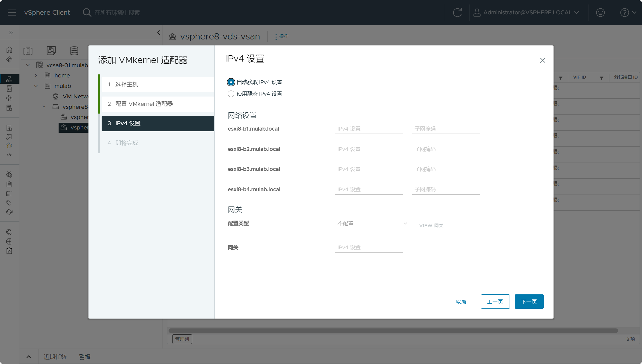Open Tags and Custom Attributes icon
Image resolution: width=642 pixels, height=364 pixels.
pyautogui.click(x=9, y=203)
